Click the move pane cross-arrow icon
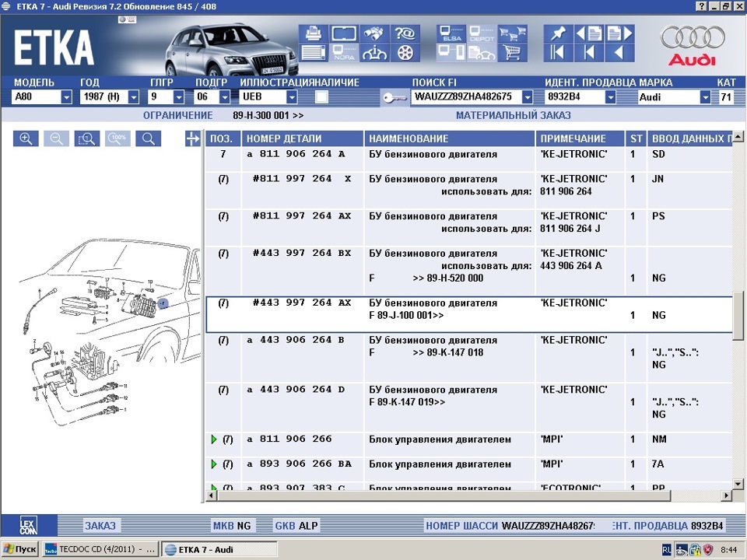This screenshot has width=747, height=560. (x=192, y=138)
